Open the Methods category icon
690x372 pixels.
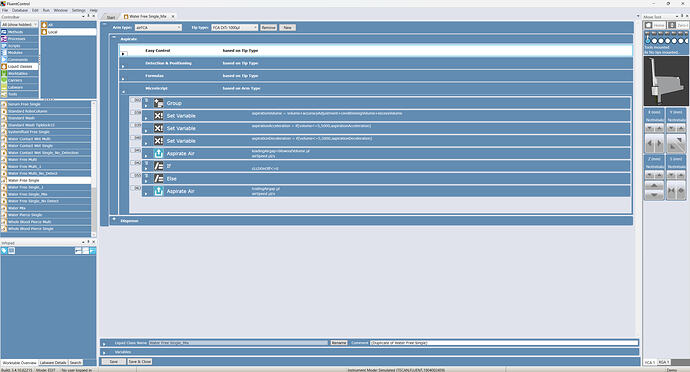(x=4, y=32)
